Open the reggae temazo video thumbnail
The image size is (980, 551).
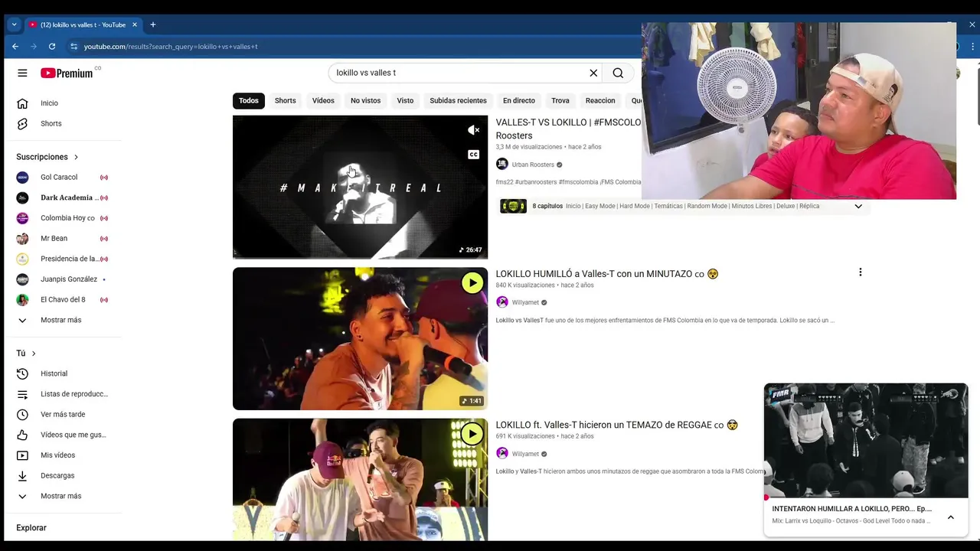[x=360, y=479]
